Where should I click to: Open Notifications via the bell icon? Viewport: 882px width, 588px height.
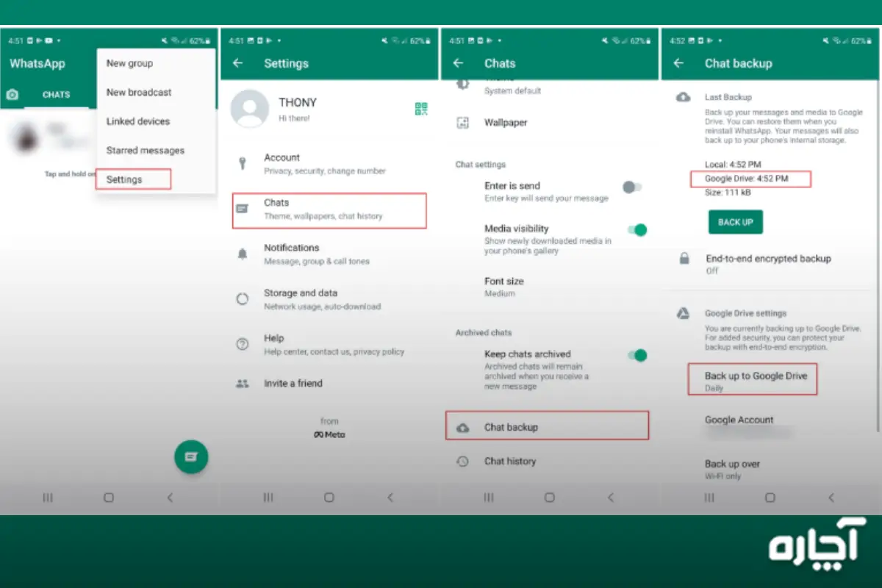click(241, 253)
